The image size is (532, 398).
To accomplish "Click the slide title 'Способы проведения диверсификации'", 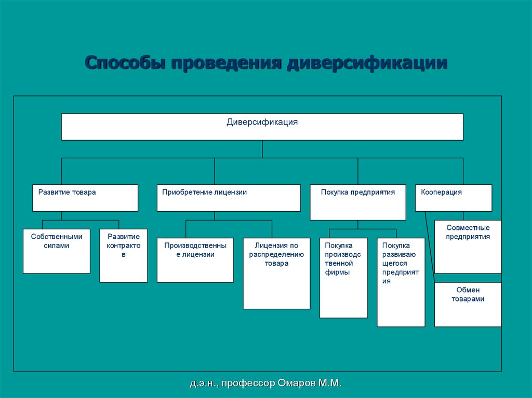I will (x=266, y=63).
